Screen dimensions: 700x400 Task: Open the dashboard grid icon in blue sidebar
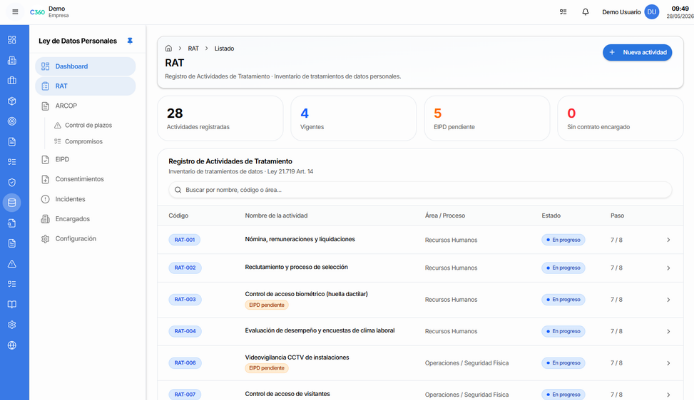click(x=12, y=40)
